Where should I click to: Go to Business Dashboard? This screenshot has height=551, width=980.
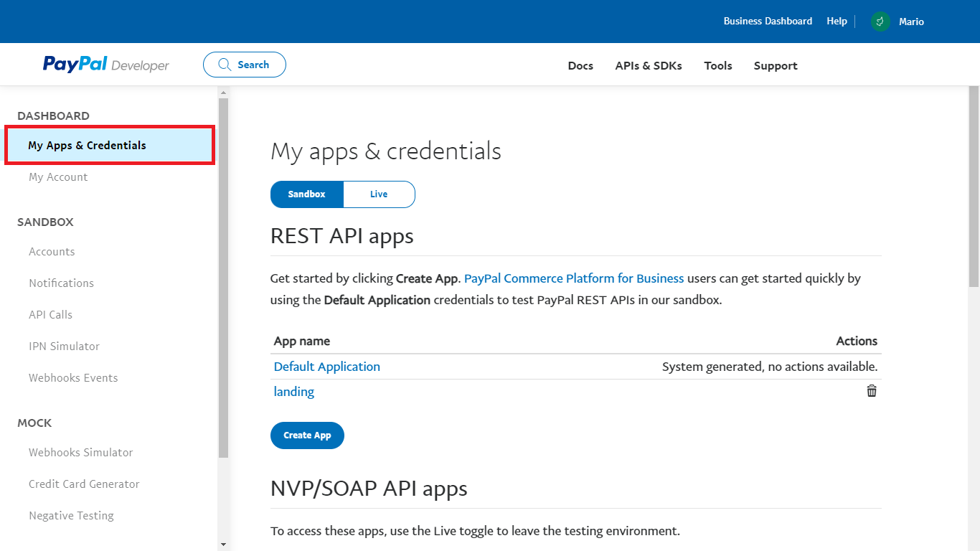point(768,22)
